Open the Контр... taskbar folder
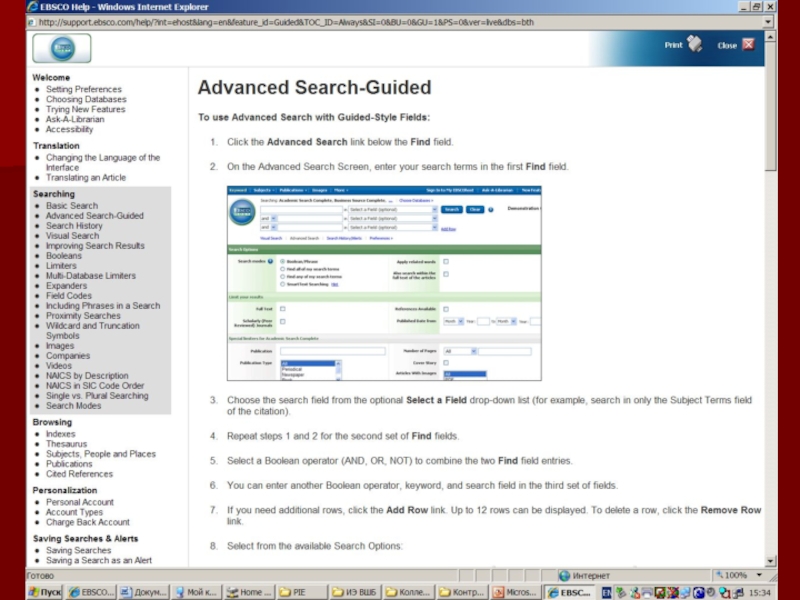Viewport: 800px width, 600px height. pos(461,592)
